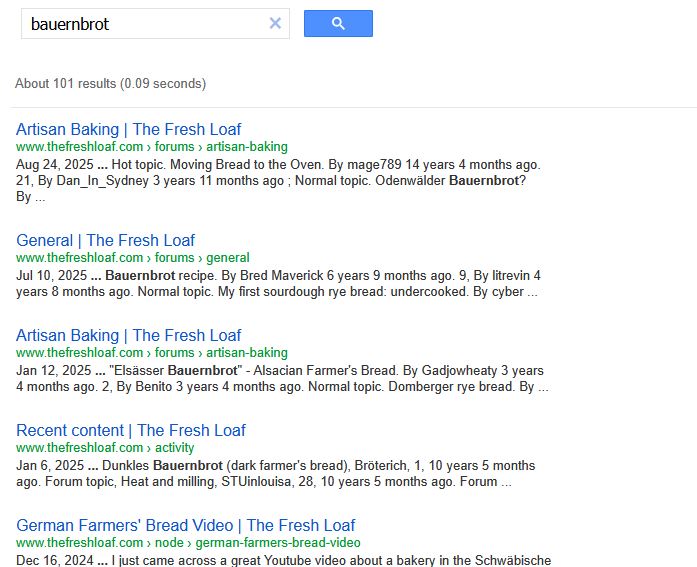Click the green URL ending in "› activity"
697x567 pixels.
pyautogui.click(x=105, y=447)
